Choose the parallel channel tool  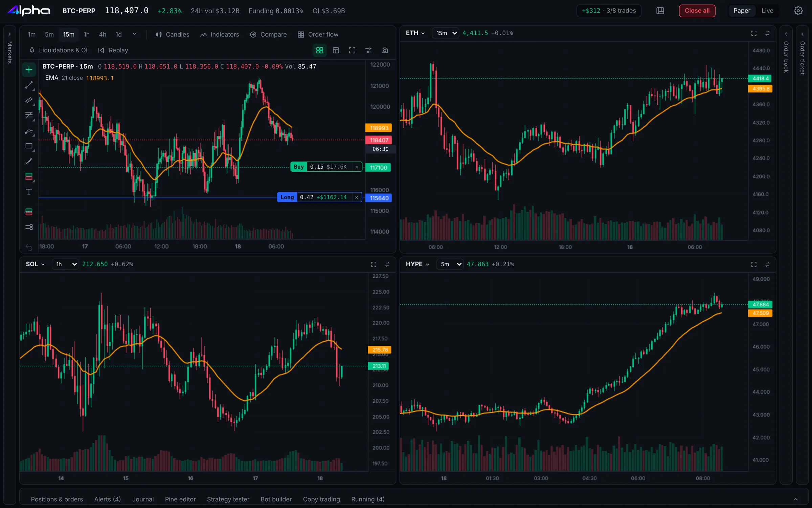(29, 100)
